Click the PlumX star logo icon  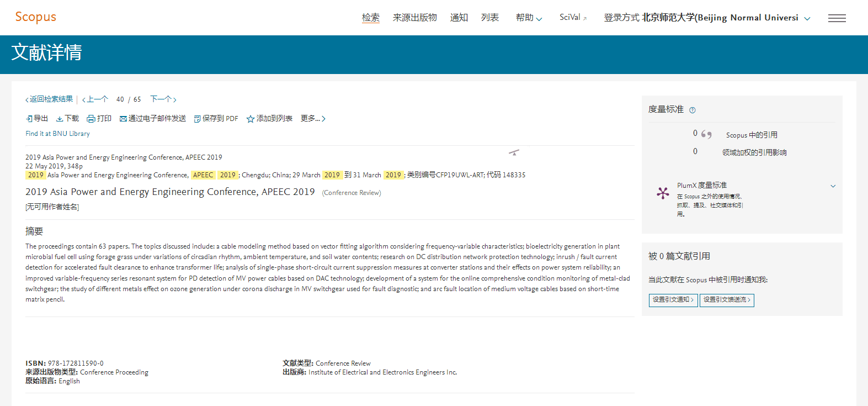pyautogui.click(x=663, y=193)
